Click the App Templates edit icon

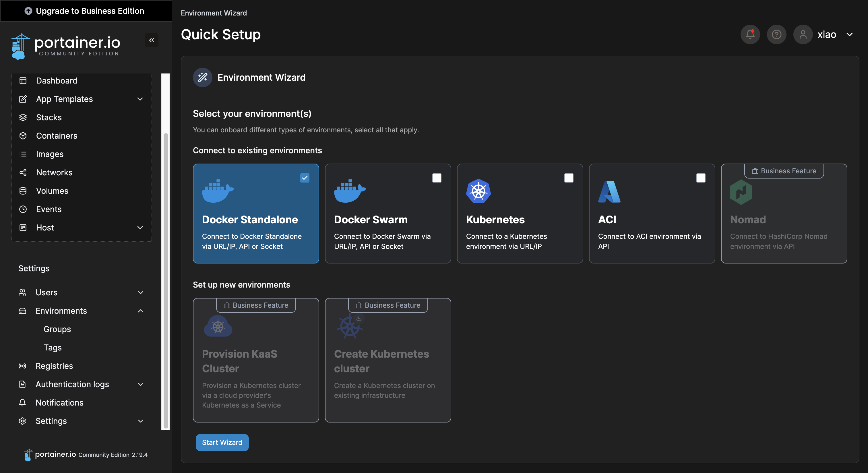(23, 99)
